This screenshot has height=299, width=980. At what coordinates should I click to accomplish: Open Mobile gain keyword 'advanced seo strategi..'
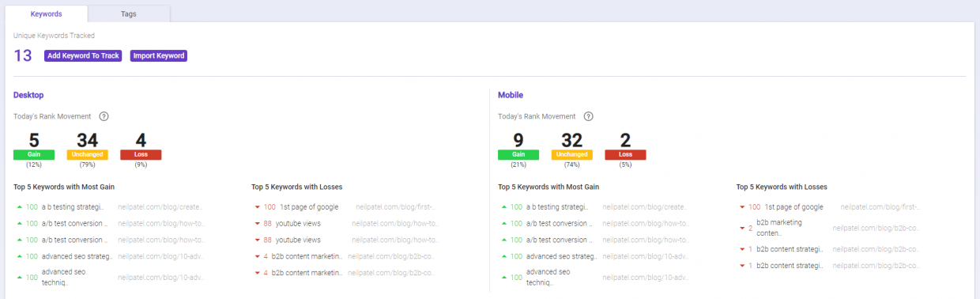pos(562,256)
